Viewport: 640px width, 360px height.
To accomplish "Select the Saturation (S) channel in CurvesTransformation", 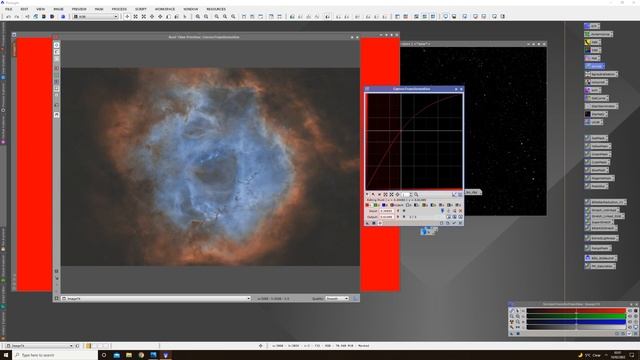I will [x=457, y=205].
